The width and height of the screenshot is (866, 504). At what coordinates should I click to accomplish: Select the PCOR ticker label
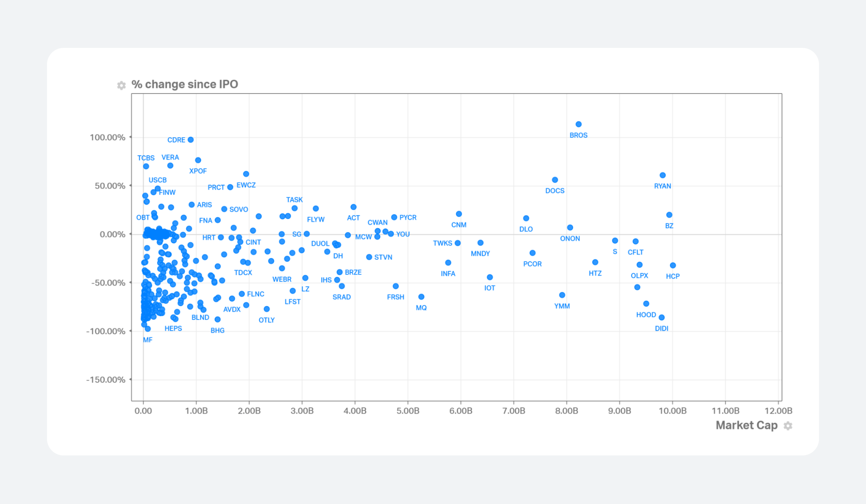532,264
